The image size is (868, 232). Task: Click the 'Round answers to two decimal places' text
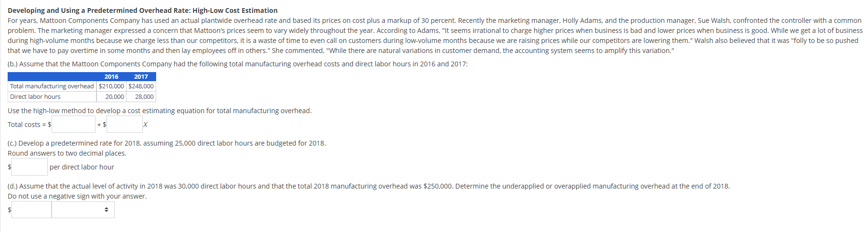67,153
